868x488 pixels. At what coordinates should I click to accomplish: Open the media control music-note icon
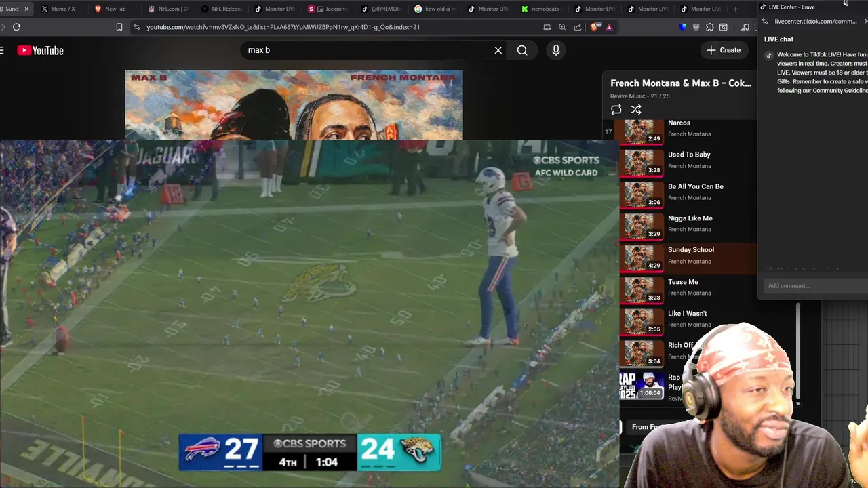745,27
